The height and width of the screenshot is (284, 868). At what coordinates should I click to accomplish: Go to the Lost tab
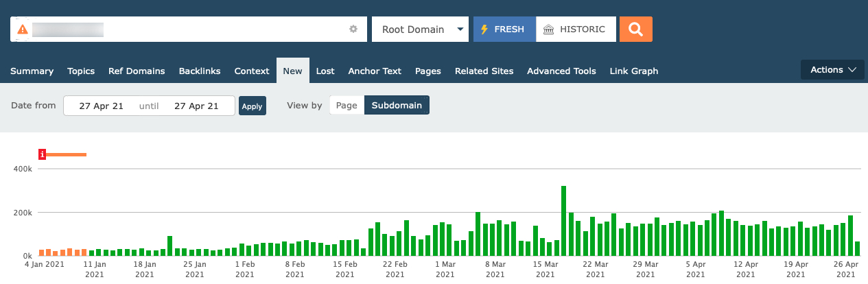coord(325,71)
